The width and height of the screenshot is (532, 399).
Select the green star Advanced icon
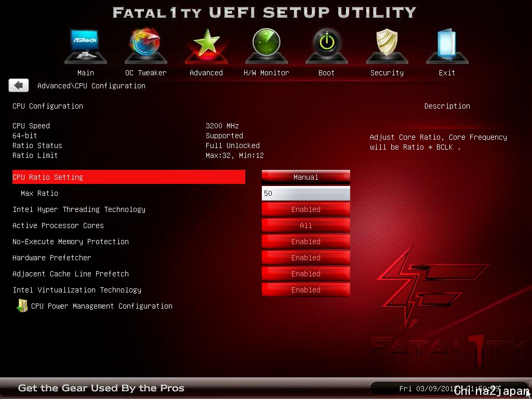click(206, 46)
